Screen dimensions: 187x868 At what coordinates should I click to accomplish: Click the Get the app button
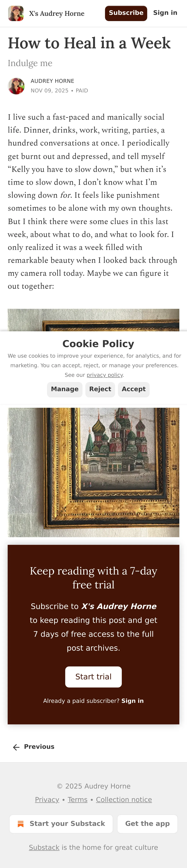148,824
